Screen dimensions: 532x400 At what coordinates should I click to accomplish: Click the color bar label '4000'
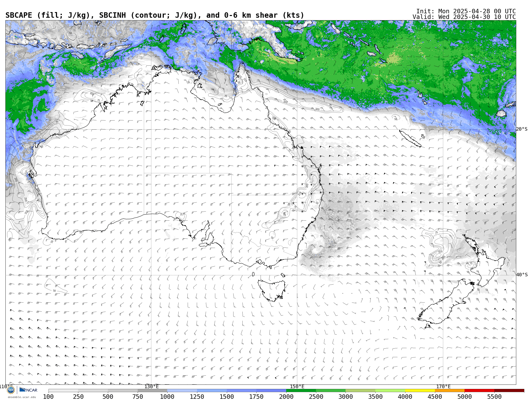point(405,397)
